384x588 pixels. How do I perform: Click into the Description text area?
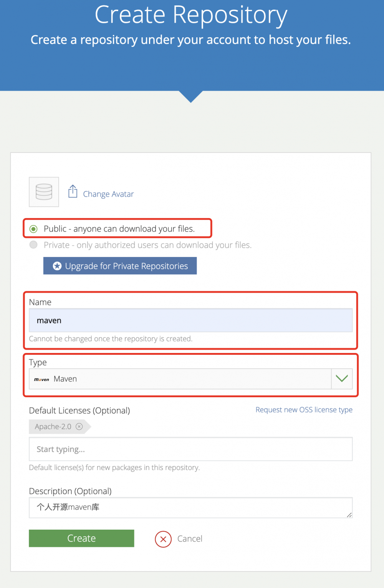click(190, 507)
